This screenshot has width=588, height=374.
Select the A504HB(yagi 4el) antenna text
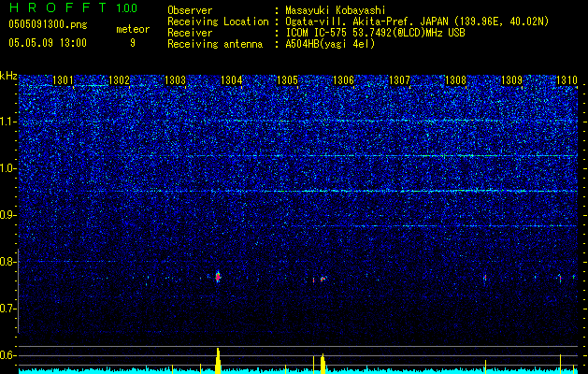[x=330, y=44]
